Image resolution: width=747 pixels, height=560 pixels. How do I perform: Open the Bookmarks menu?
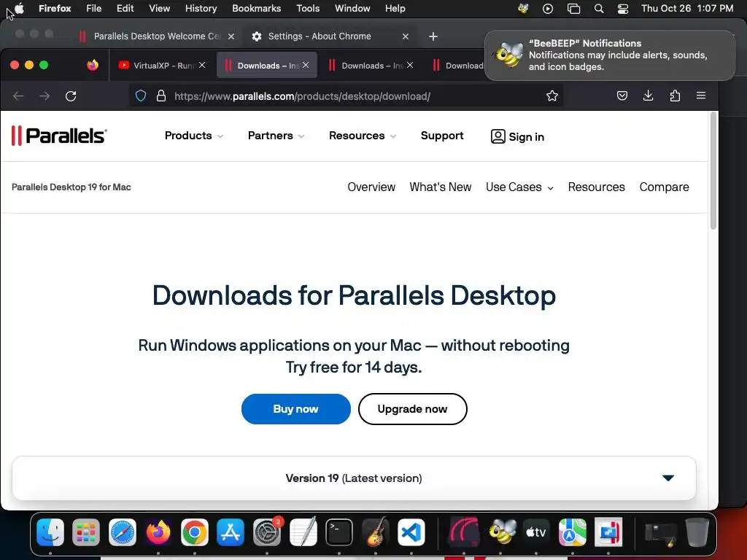[256, 9]
